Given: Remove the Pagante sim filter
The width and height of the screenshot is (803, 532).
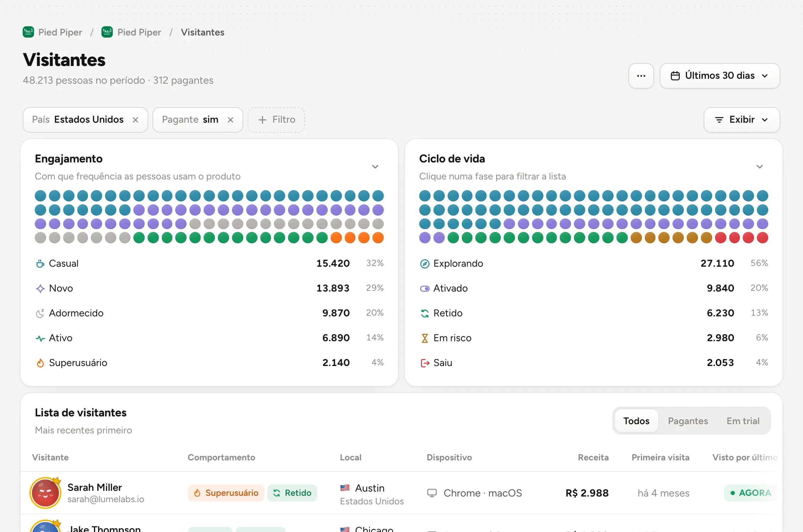Looking at the screenshot, I should (x=231, y=120).
